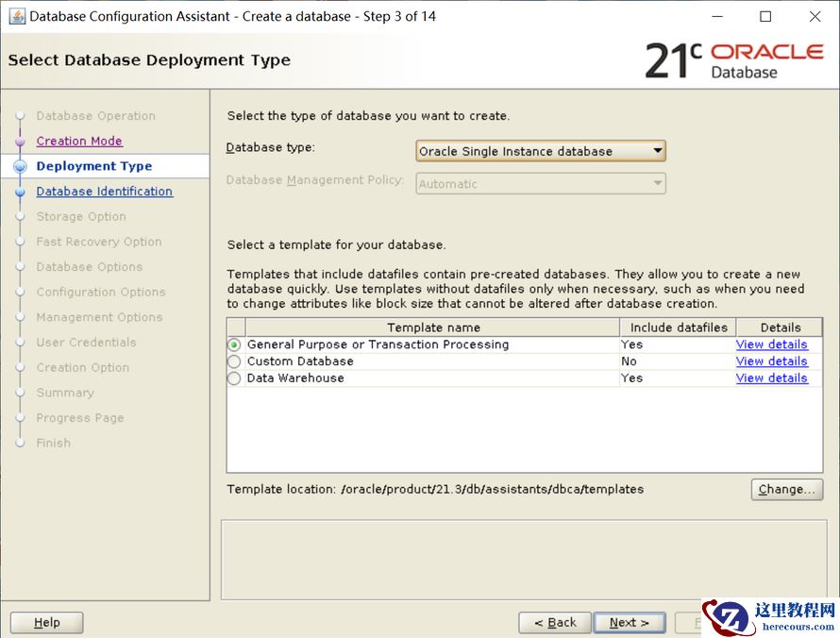Select Deployment Type in the sidebar
The width and height of the screenshot is (840, 638).
pos(94,166)
